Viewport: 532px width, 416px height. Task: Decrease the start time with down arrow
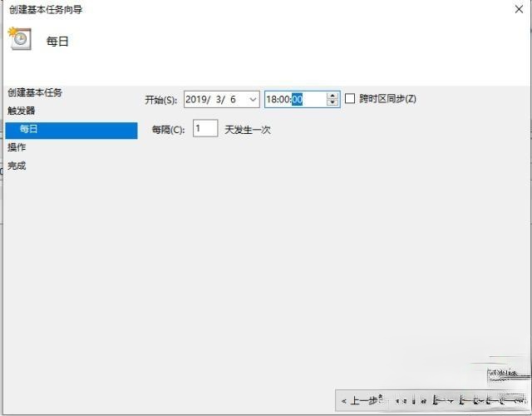(x=332, y=103)
